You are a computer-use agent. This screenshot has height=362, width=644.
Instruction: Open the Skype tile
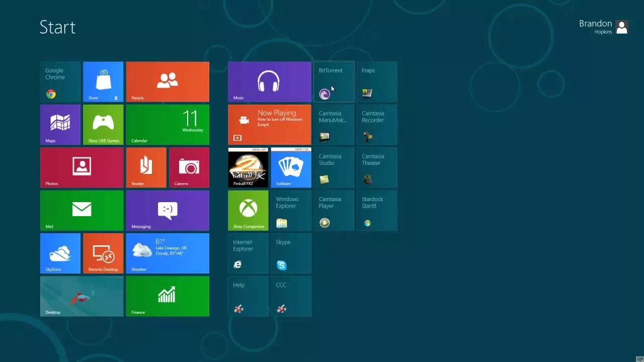click(x=291, y=253)
